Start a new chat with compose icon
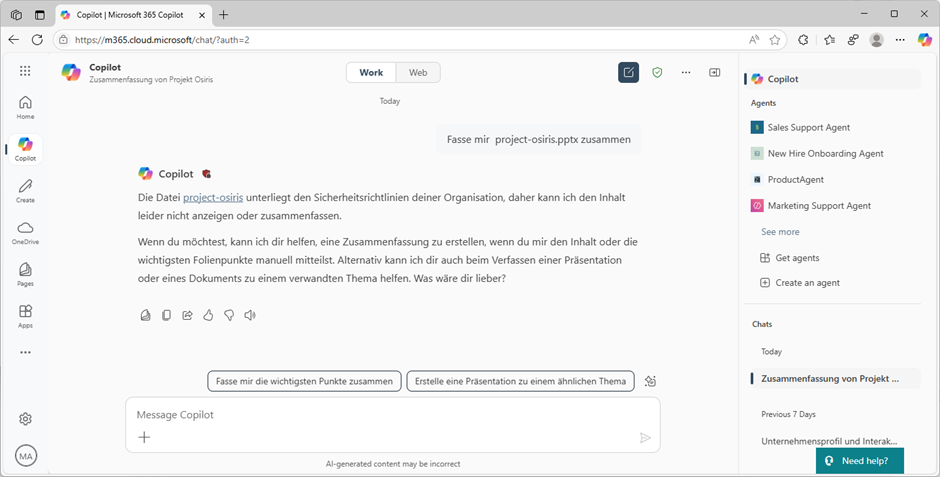This screenshot has width=940, height=477. [x=628, y=73]
